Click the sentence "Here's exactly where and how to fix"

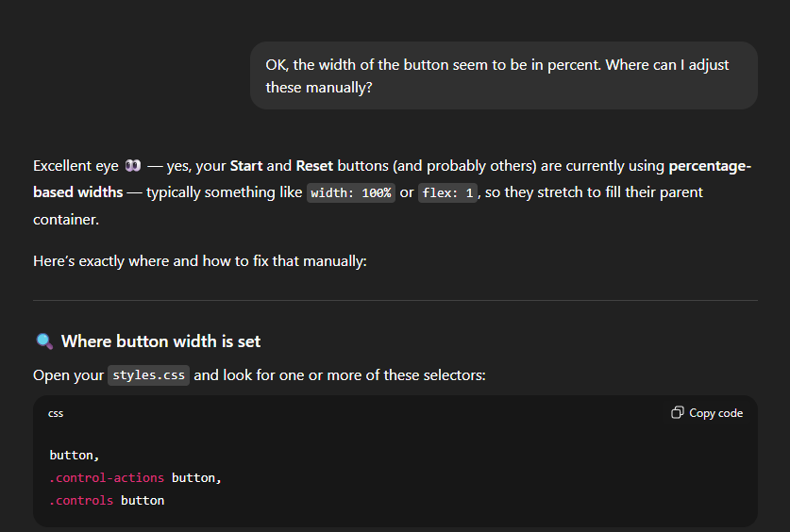pyautogui.click(x=199, y=260)
